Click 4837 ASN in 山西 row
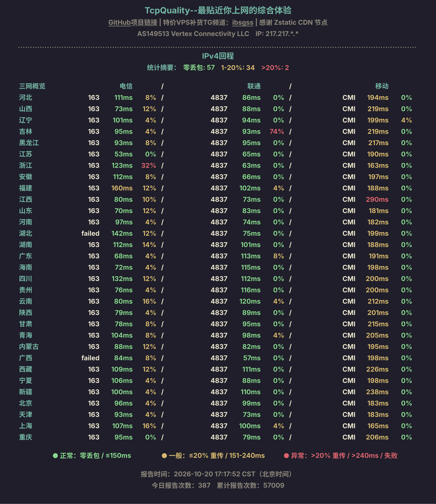Viewport: 436px width, 504px height. (x=219, y=109)
